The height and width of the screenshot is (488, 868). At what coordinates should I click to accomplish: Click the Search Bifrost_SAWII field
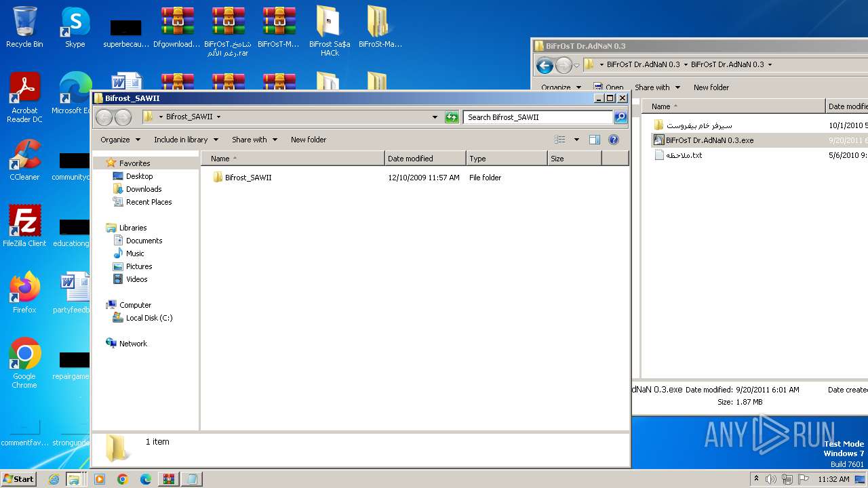[x=538, y=117]
